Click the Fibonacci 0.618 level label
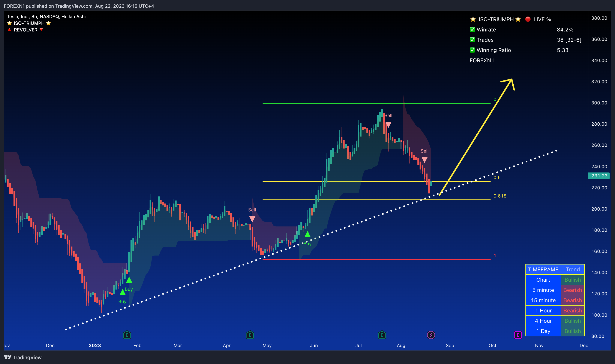Image resolution: width=615 pixels, height=364 pixels. click(500, 196)
